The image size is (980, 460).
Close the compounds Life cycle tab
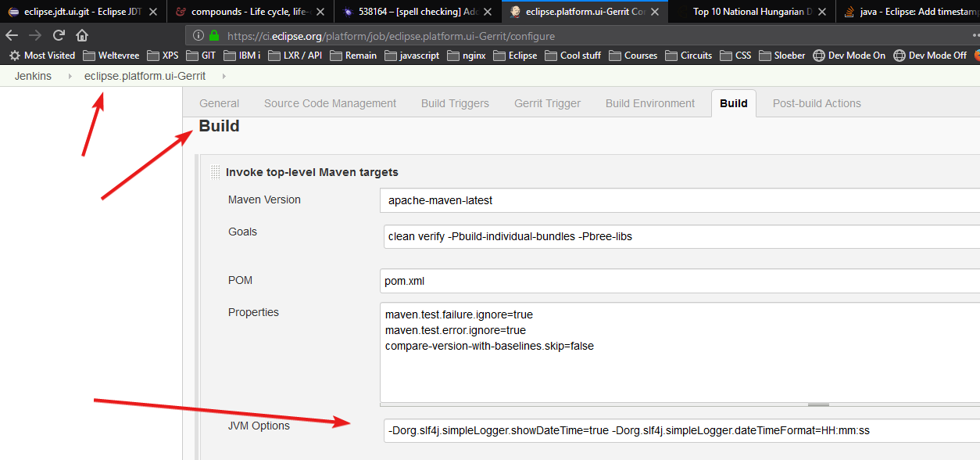click(320, 12)
